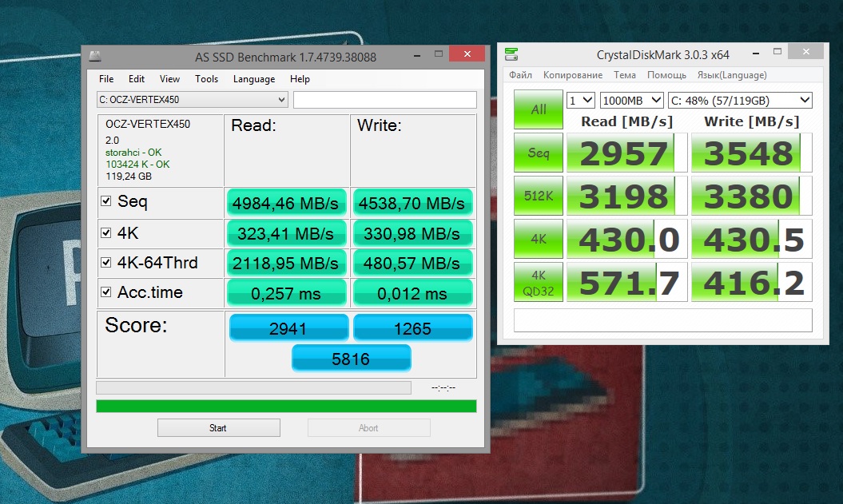Open the File menu in AS SSD

tap(106, 79)
